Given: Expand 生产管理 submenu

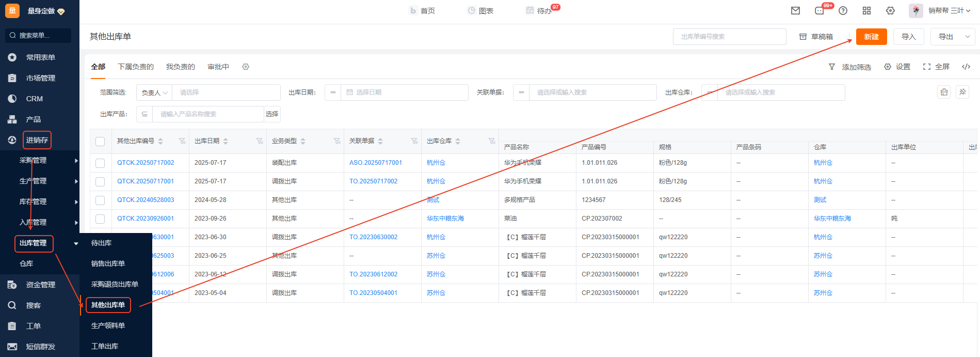Looking at the screenshot, I should 76,181.
